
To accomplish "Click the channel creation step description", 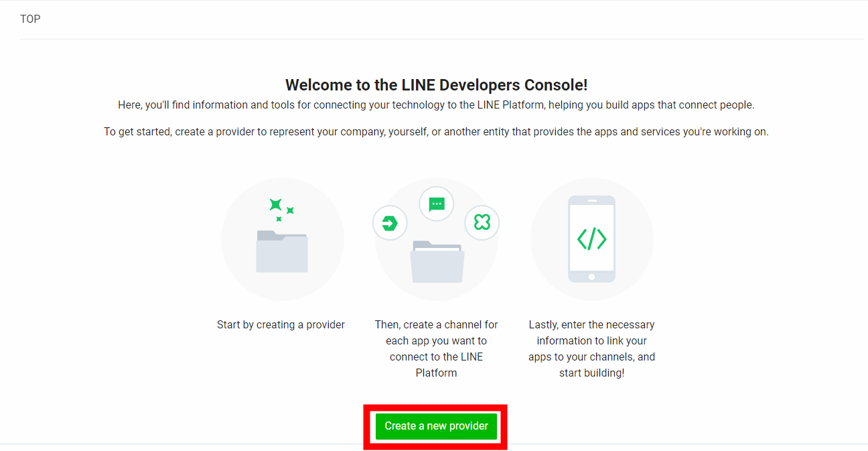I will (x=436, y=348).
